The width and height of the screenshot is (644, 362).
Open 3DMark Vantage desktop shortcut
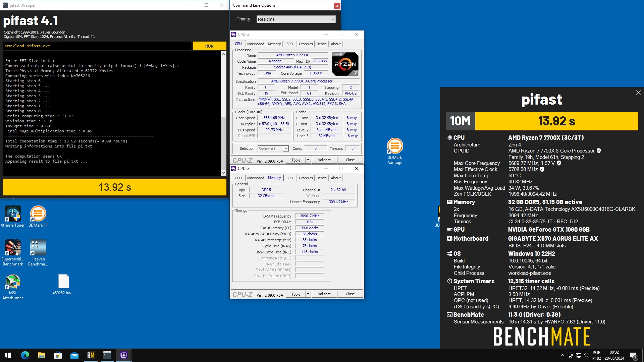click(395, 151)
